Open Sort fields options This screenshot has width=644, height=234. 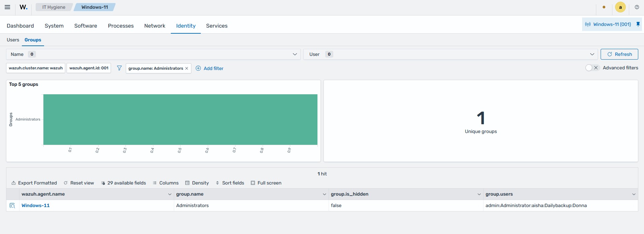230,183
